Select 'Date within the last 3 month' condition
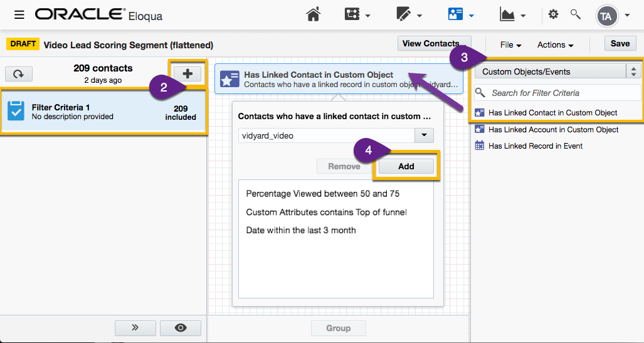 click(300, 230)
